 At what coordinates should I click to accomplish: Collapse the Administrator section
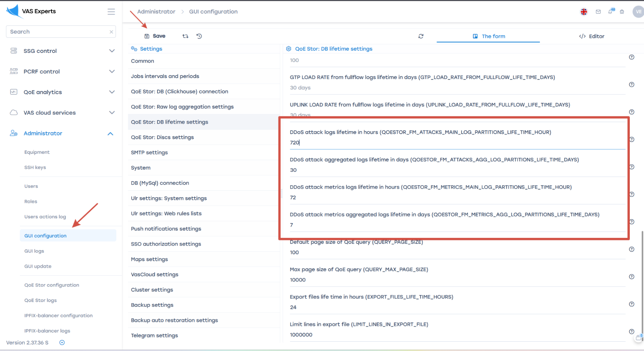(x=111, y=133)
